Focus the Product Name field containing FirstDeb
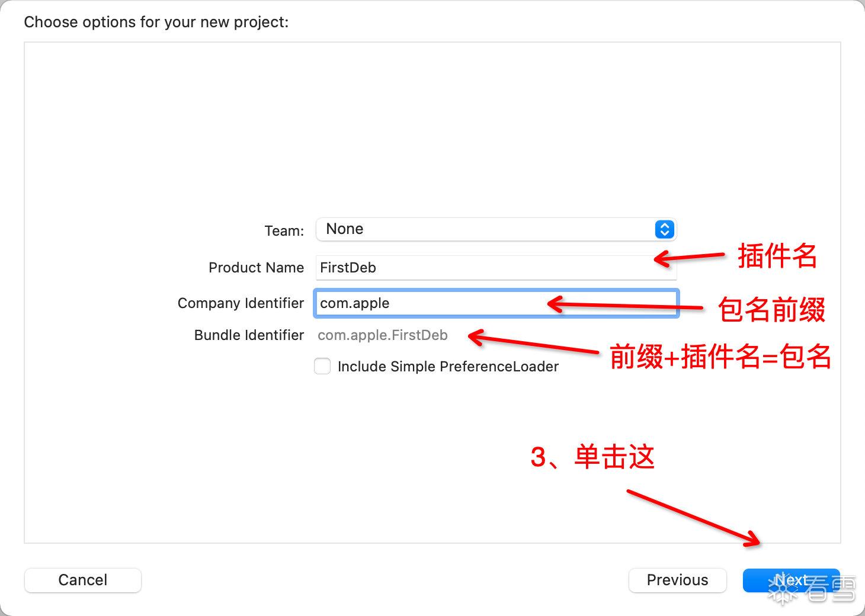This screenshot has width=865, height=616. [496, 268]
